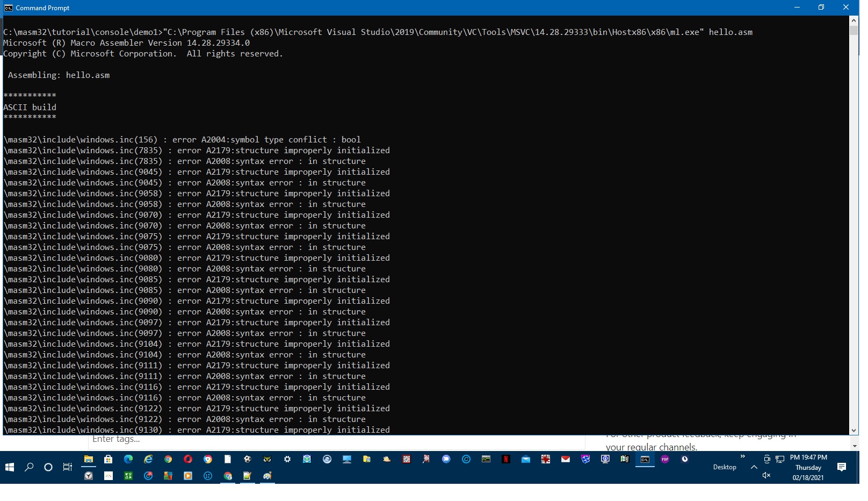Click the windows.inc(9130) error line
868x501 pixels.
[x=197, y=430]
